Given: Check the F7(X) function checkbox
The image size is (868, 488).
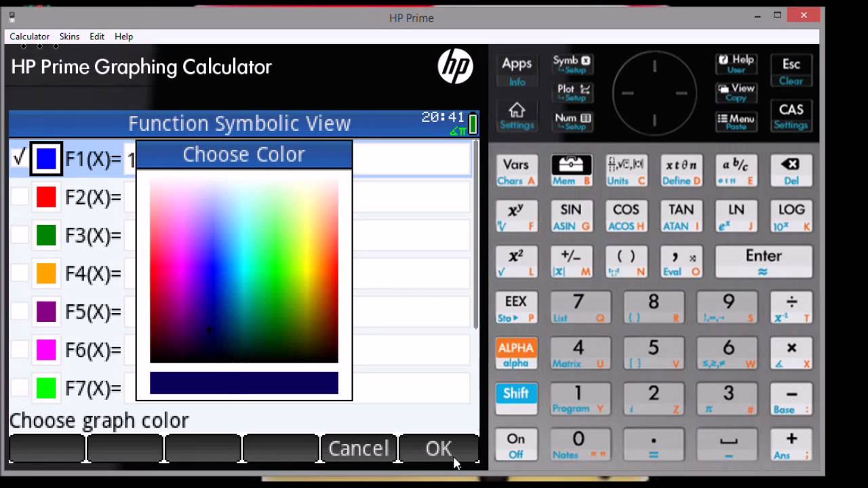Looking at the screenshot, I should coord(20,388).
